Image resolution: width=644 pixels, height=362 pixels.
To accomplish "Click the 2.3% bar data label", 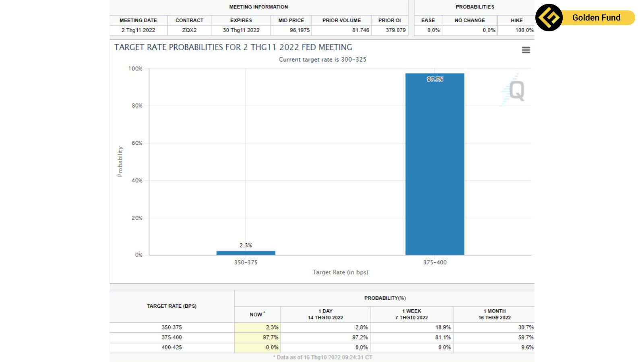I will (x=246, y=245).
